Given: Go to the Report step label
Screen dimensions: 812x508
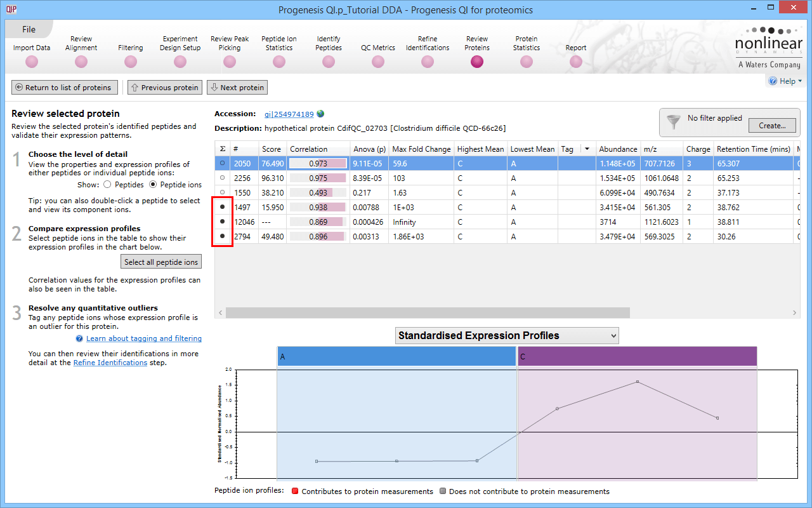Looking at the screenshot, I should point(576,48).
